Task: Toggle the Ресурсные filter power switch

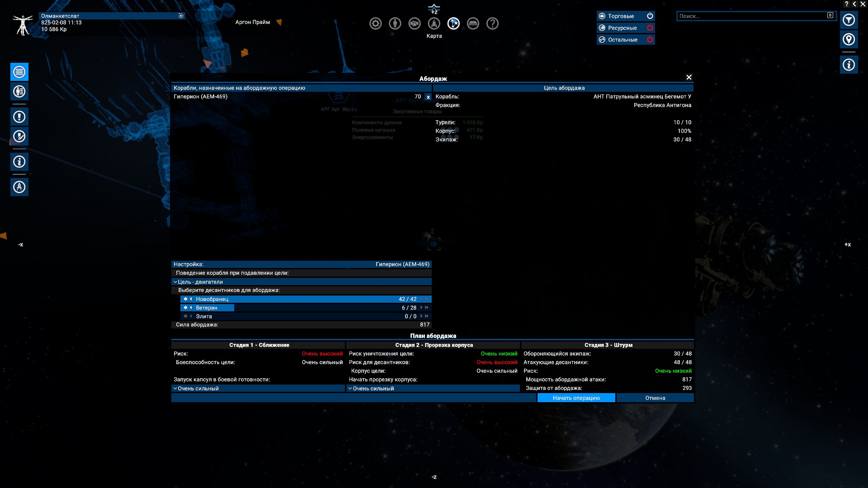Action: click(x=650, y=28)
